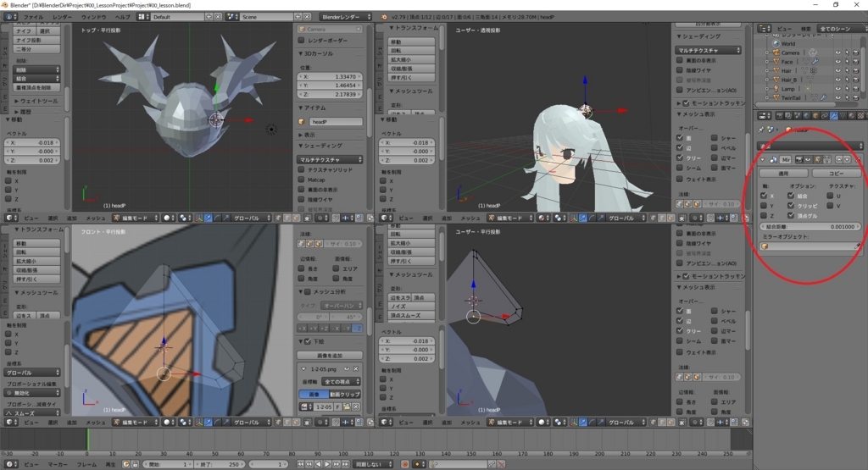This screenshot has height=470, width=868.
Task: Open the ウィンドウ menu
Action: point(93,17)
